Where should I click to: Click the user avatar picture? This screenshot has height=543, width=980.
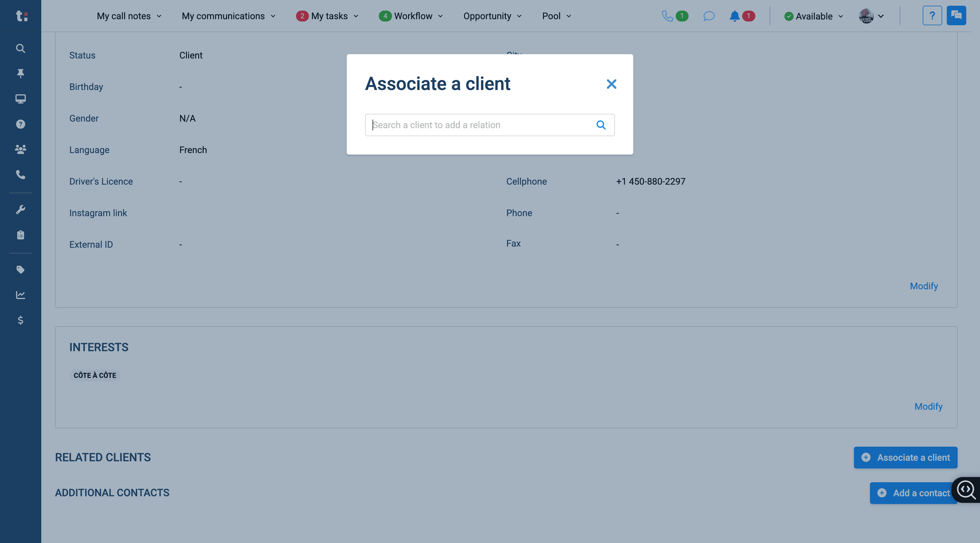tap(866, 16)
